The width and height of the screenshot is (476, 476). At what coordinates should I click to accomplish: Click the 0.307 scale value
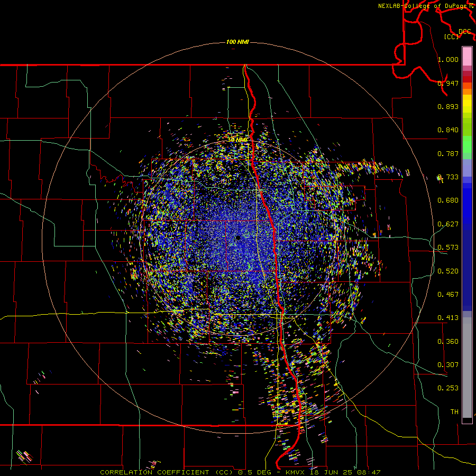(448, 365)
